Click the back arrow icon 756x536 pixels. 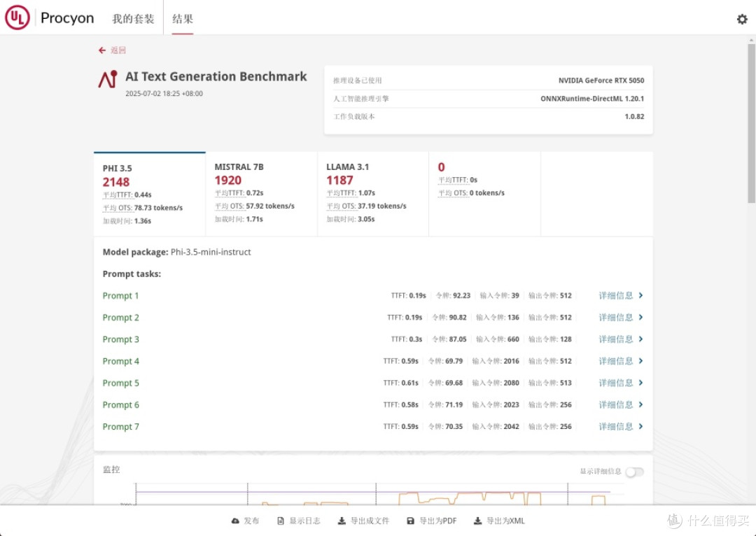pos(101,50)
